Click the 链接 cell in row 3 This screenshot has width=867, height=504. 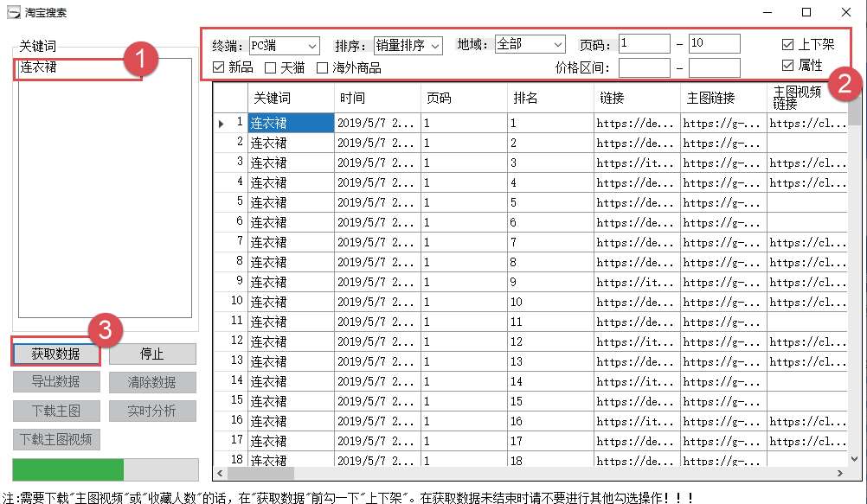pyautogui.click(x=638, y=163)
